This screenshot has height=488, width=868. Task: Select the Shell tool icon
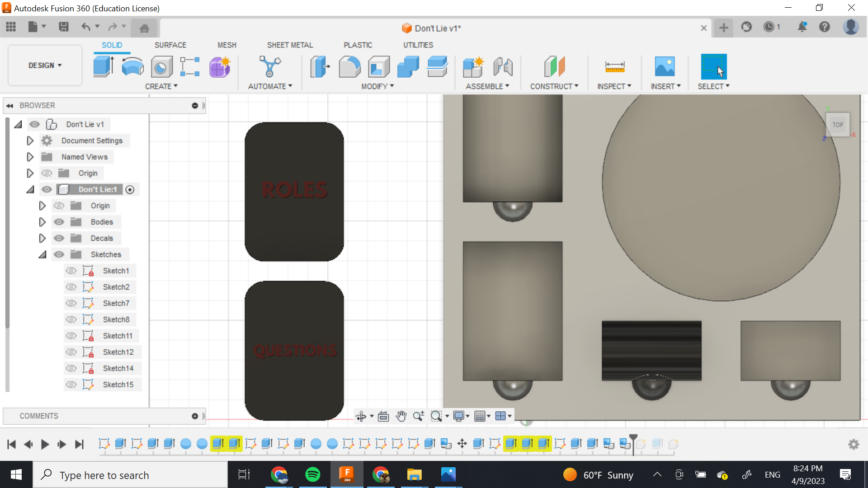(x=379, y=66)
